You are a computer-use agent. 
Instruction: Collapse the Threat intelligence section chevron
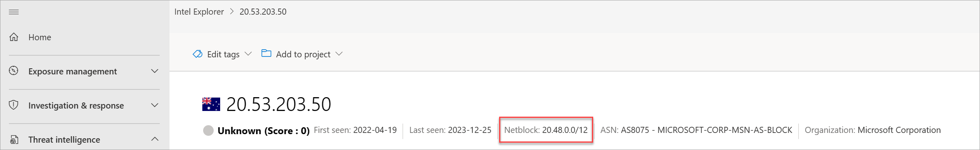click(155, 139)
